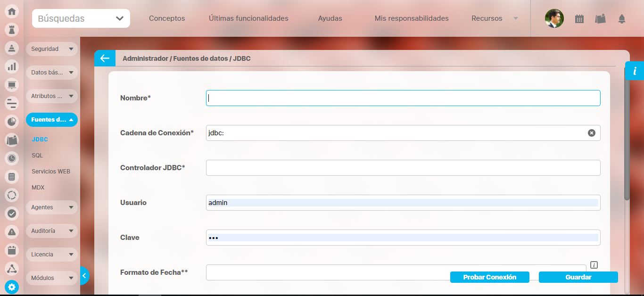Expand the Módulos menu group
644x296 pixels.
click(52, 278)
